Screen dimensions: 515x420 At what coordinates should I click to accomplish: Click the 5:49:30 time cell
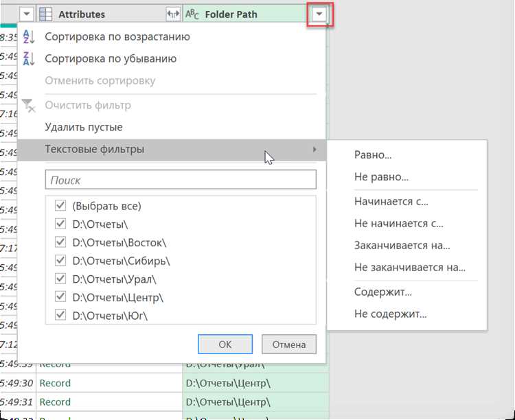click(16, 383)
